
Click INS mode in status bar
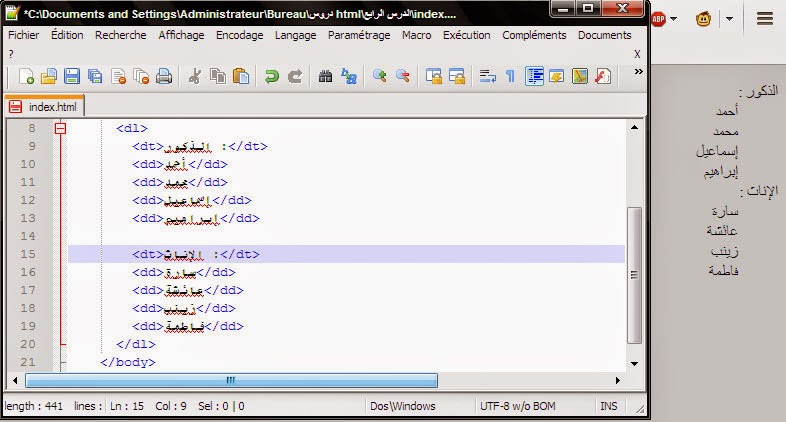(x=609, y=406)
